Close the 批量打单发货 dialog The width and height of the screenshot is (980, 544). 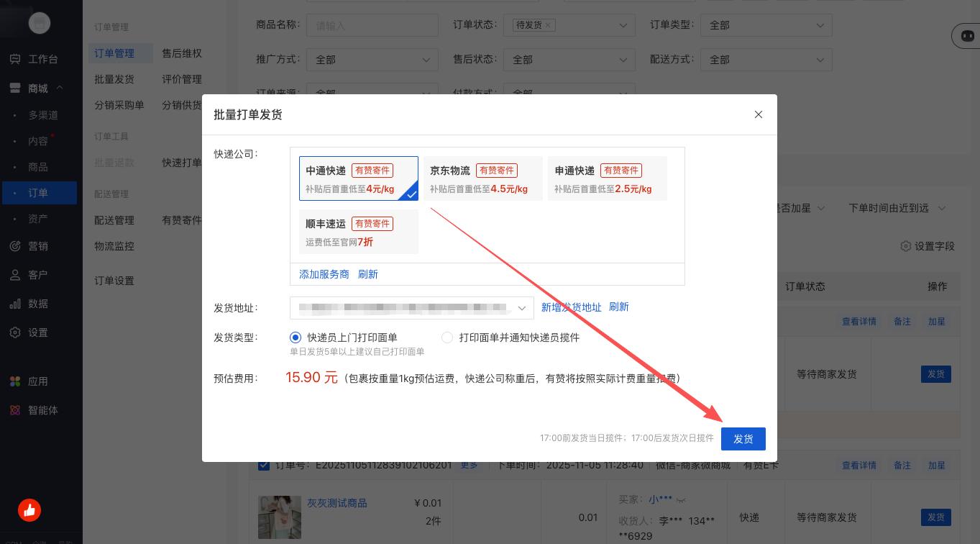[758, 114]
